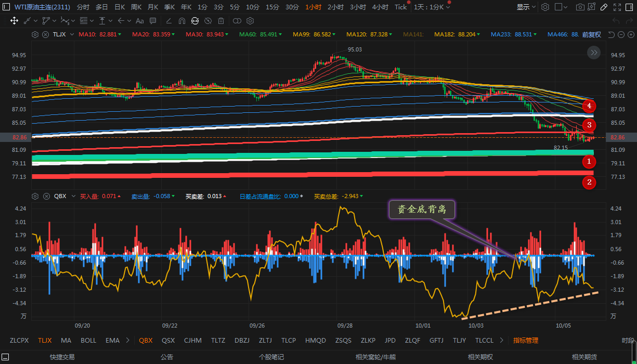The width and height of the screenshot is (637, 364).
Task: Select the BOLL indicator tab
Action: coord(88,341)
